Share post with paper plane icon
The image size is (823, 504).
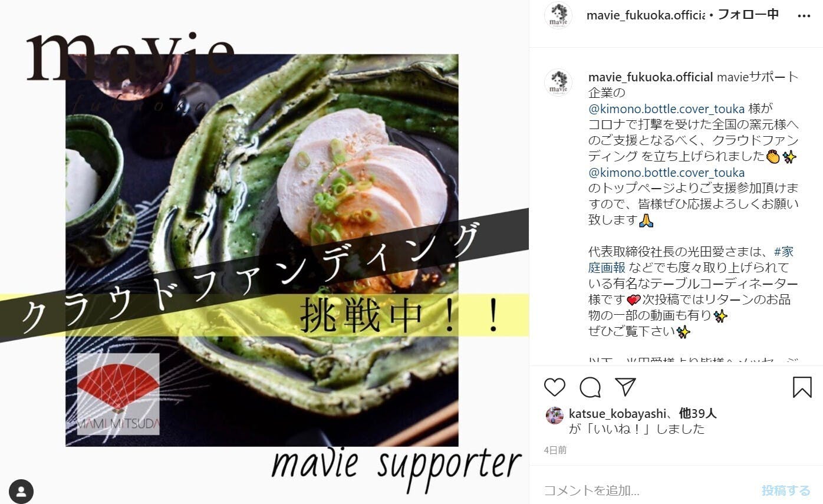625,387
